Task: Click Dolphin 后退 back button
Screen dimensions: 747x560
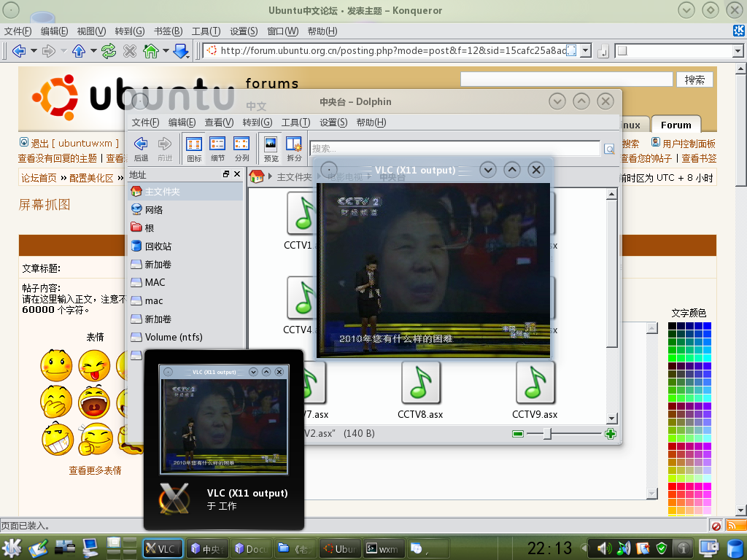Action: tap(141, 149)
